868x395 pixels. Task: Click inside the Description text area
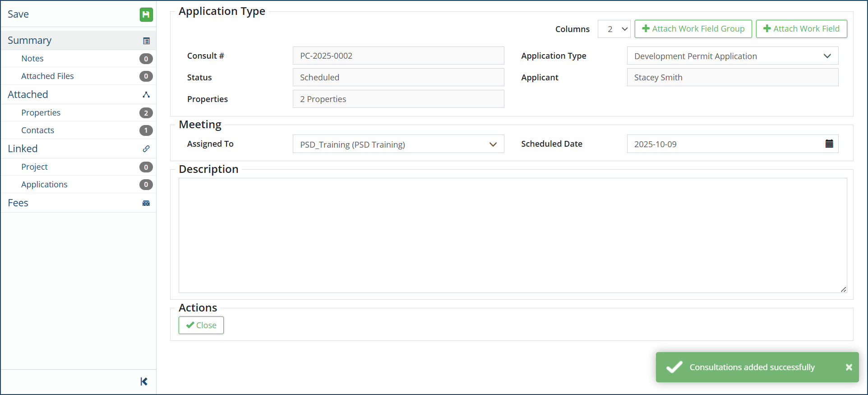pos(512,235)
